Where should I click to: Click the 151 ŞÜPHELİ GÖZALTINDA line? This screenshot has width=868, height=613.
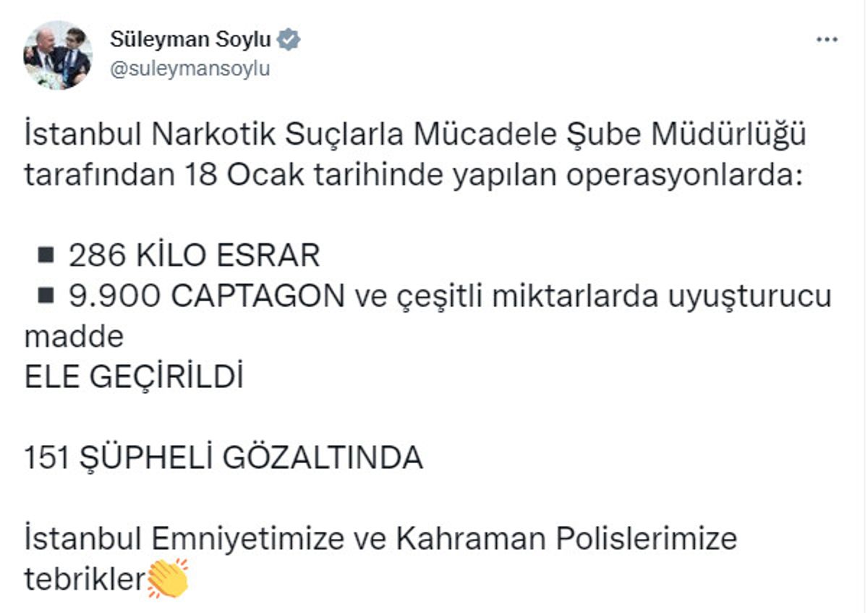(223, 457)
